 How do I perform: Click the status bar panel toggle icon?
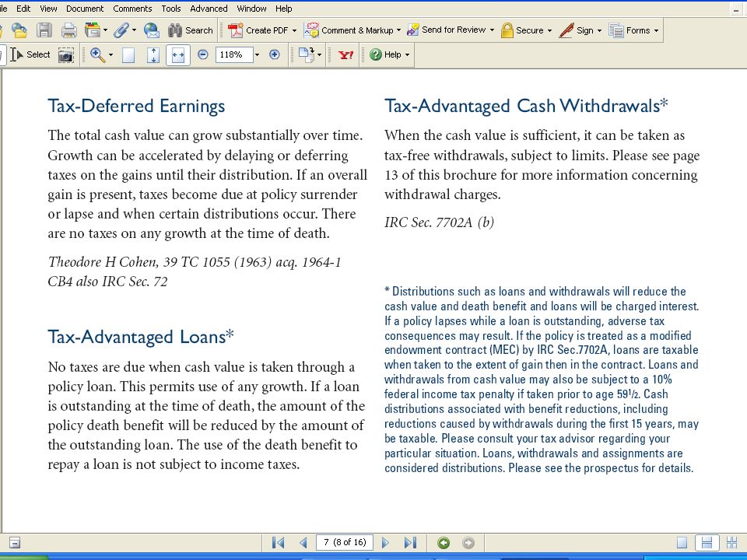pyautogui.click(x=15, y=542)
